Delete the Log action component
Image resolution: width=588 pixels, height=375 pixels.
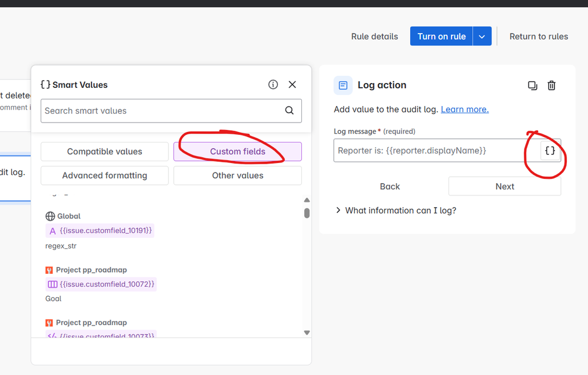tap(552, 85)
